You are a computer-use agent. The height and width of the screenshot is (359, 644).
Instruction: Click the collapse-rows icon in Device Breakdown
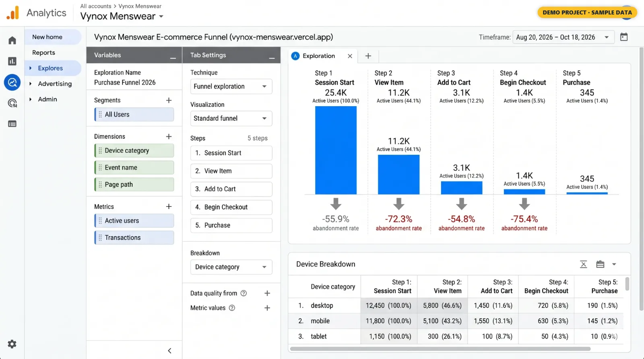583,264
